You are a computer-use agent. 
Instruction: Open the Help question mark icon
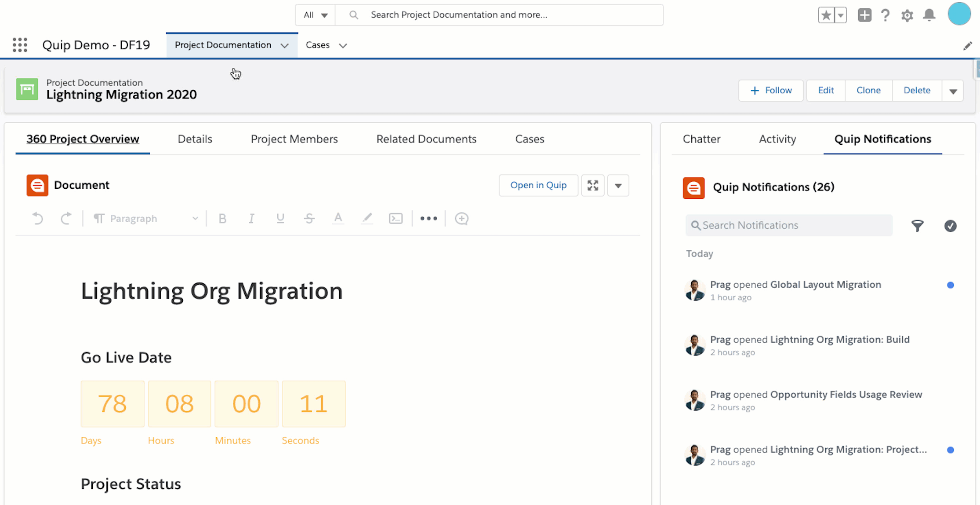pos(886,15)
